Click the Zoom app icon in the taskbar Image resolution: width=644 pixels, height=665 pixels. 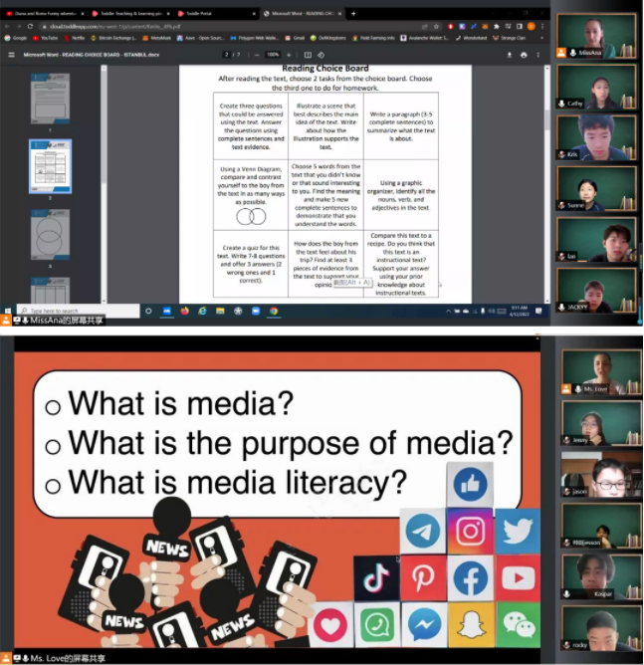(256, 311)
